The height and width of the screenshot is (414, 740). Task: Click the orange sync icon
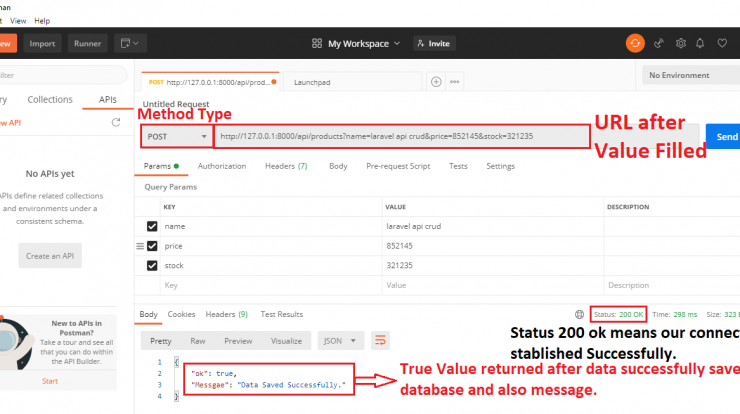click(635, 43)
